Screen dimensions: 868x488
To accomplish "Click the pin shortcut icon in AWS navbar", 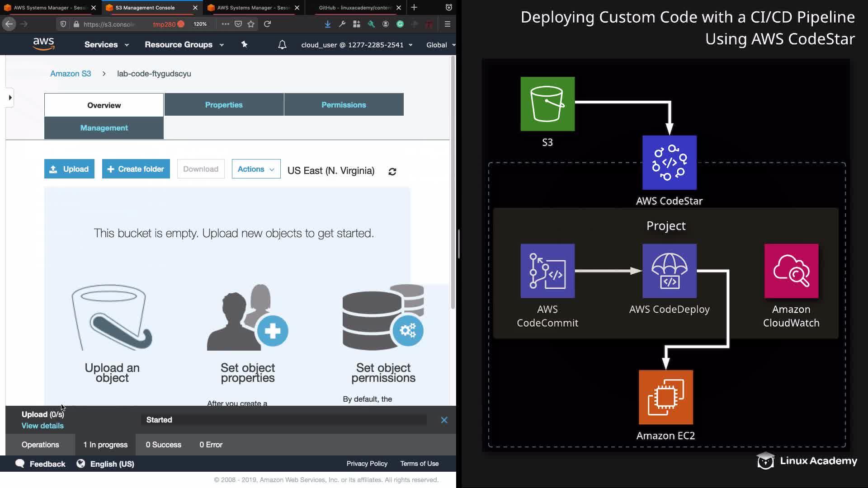I will tap(244, 44).
